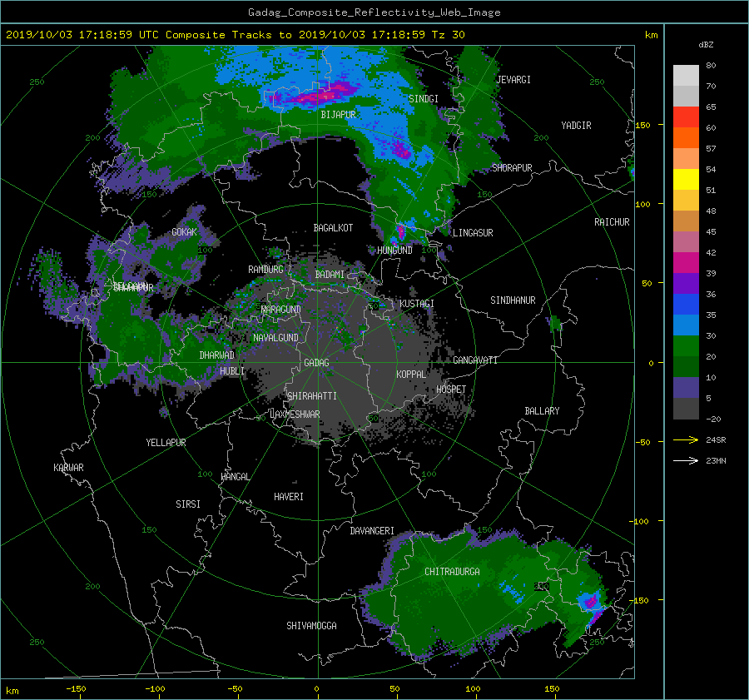Click the BALLARY city label
The width and height of the screenshot is (749, 700).
tap(542, 411)
